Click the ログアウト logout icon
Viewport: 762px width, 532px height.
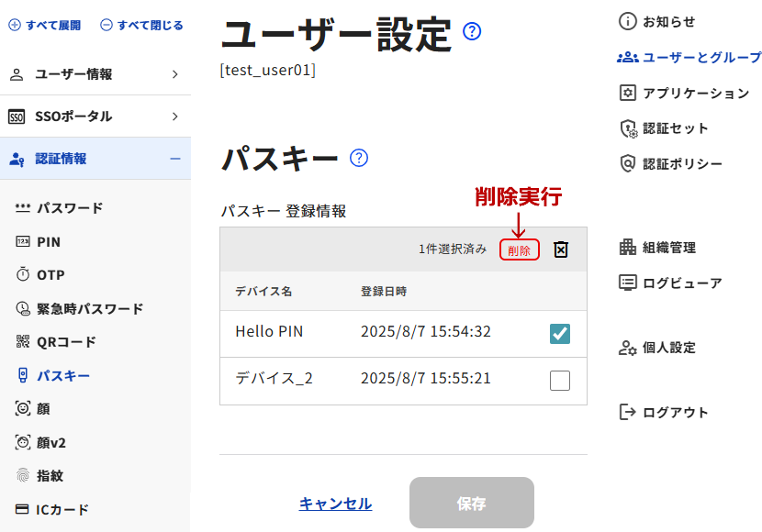coord(627,412)
